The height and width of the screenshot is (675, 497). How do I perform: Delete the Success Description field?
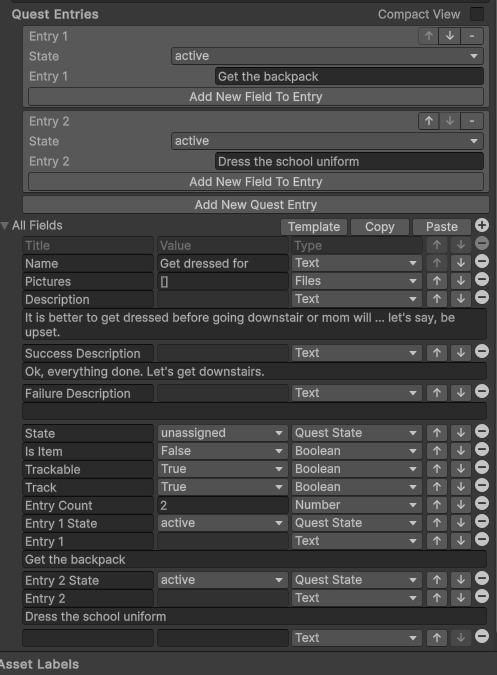[482, 352]
